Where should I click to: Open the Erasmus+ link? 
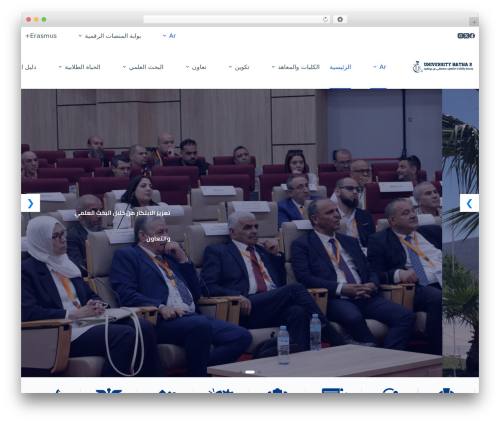point(41,36)
